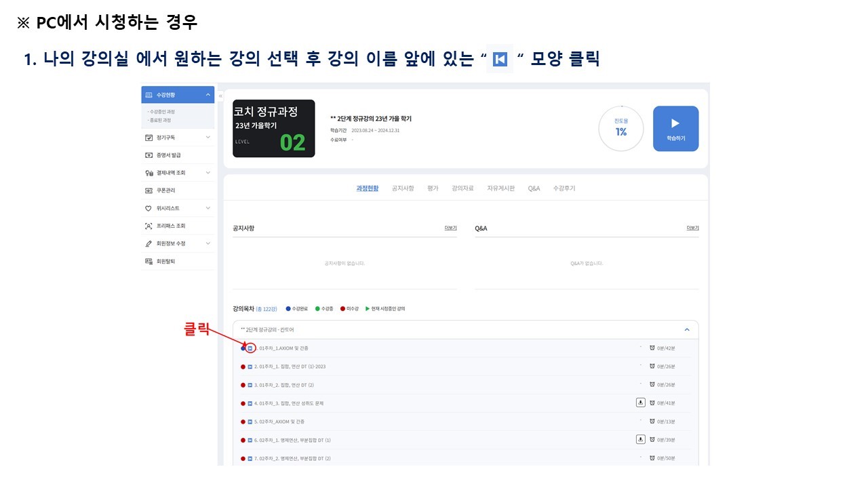Viewport: 868px width, 488px height.
Task: Click the 결제내역 조회 icon in sidebar
Action: tap(149, 173)
